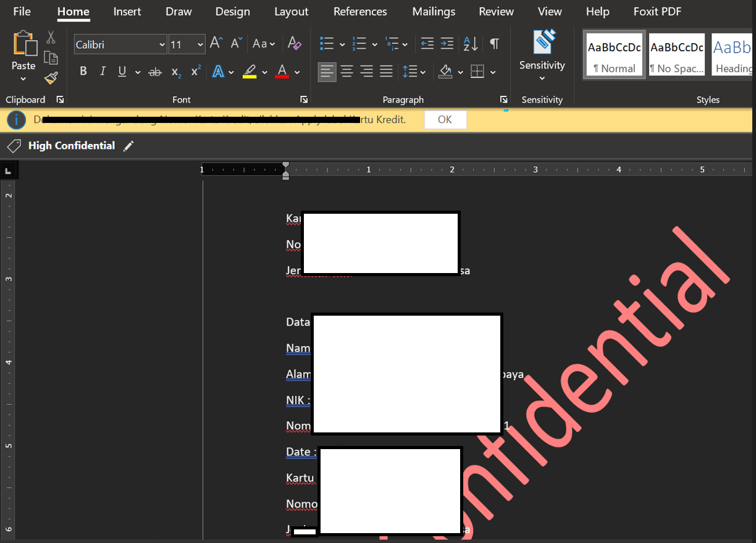Click the Copy icon in Clipboard

(51, 58)
